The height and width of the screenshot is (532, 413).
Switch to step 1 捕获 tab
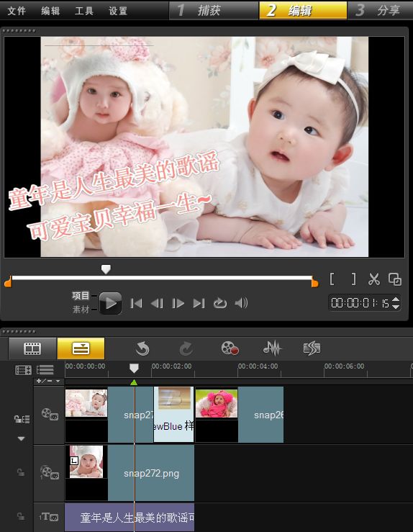pyautogui.click(x=214, y=10)
